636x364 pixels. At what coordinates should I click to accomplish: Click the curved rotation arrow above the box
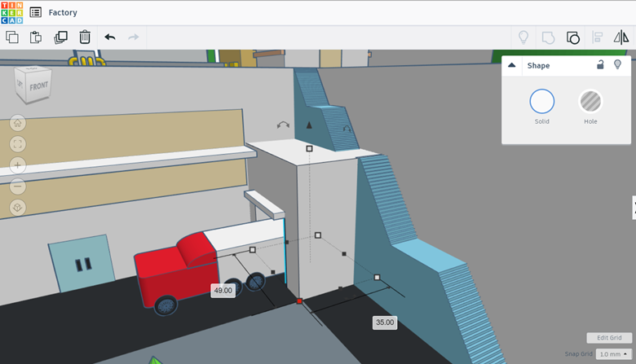tap(283, 125)
